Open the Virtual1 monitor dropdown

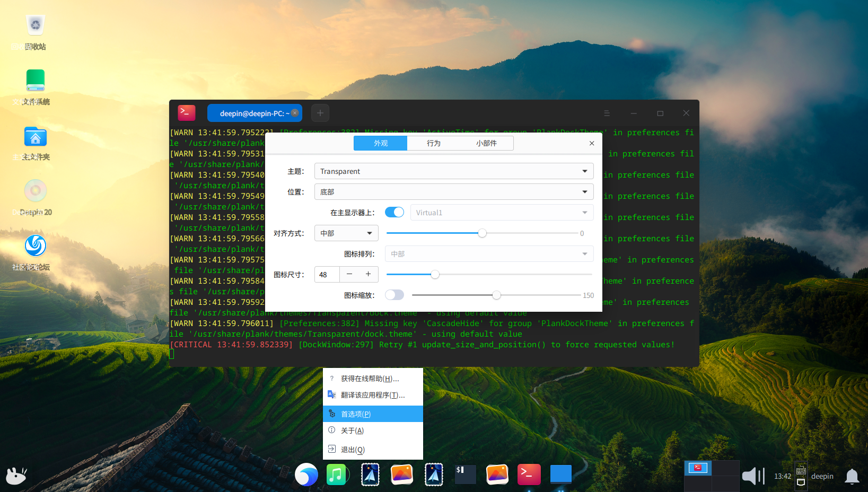[502, 213]
